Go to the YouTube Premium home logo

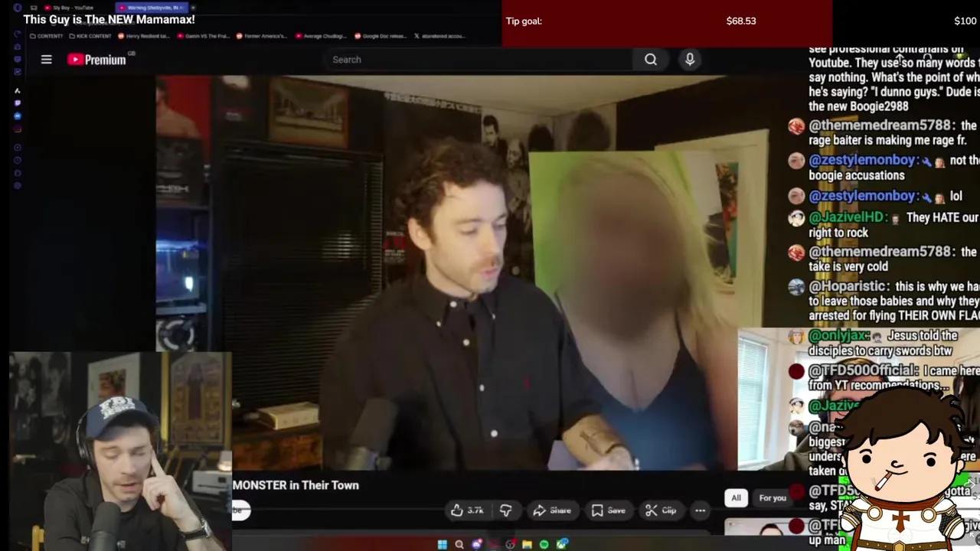(97, 60)
